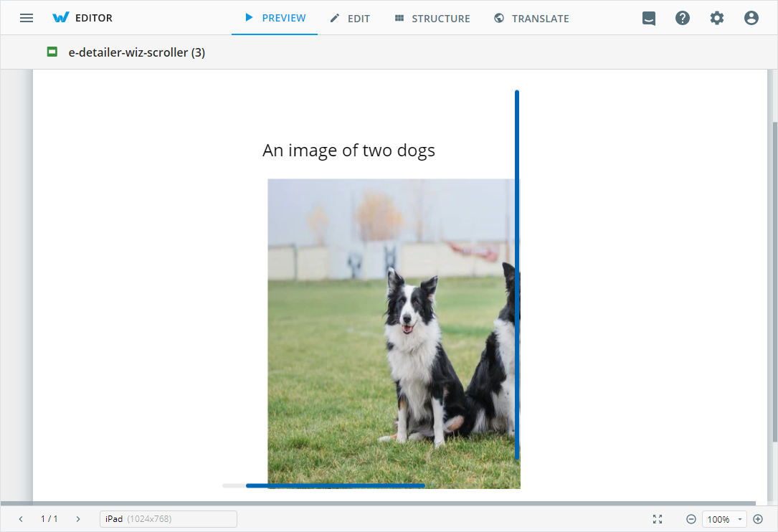Open the Structure tab
This screenshot has width=778, height=532.
(x=432, y=19)
